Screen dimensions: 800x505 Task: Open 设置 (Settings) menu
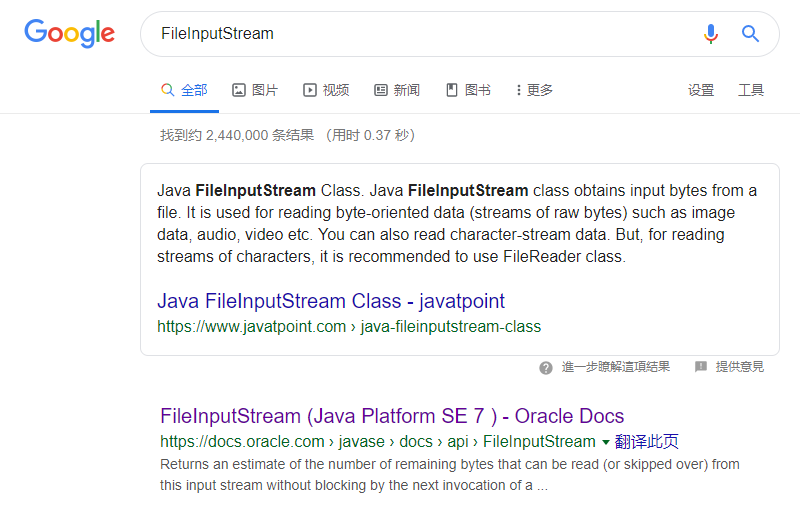click(701, 90)
